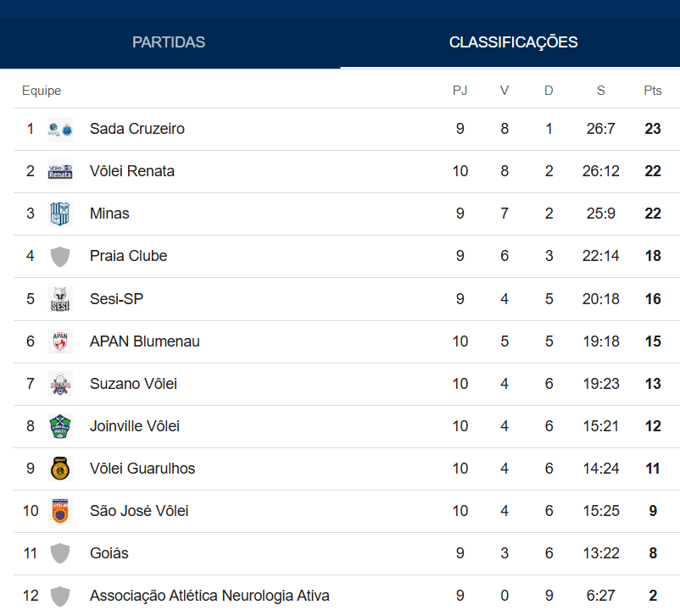This screenshot has height=616, width=680.
Task: Open Associação Atlética Neurologia Ativa team page
Action: [x=209, y=596]
